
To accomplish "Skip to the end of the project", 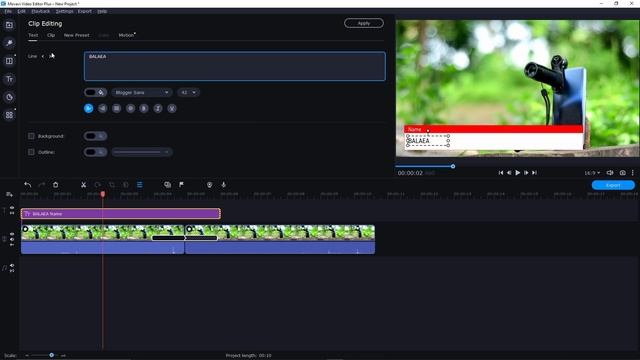I will coord(534,173).
